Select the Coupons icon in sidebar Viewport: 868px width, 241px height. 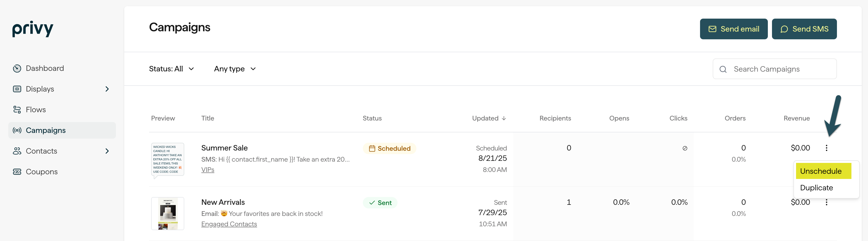17,172
